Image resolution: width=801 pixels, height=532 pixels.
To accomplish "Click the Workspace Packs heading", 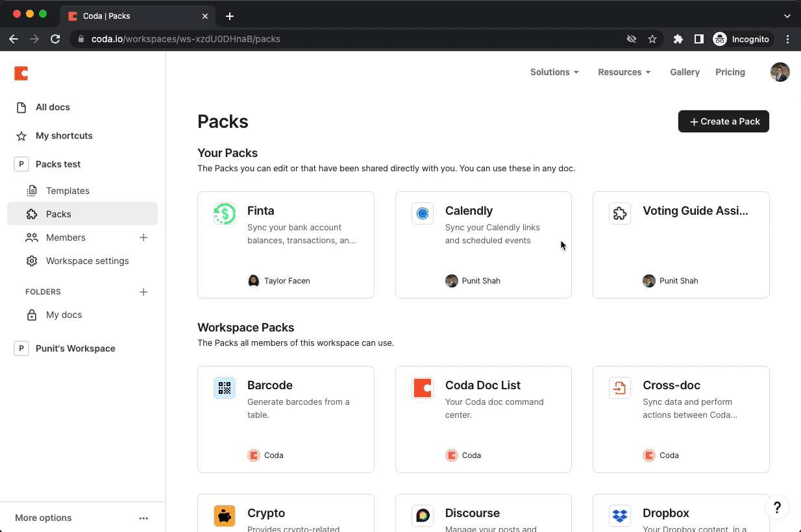I will tap(246, 328).
